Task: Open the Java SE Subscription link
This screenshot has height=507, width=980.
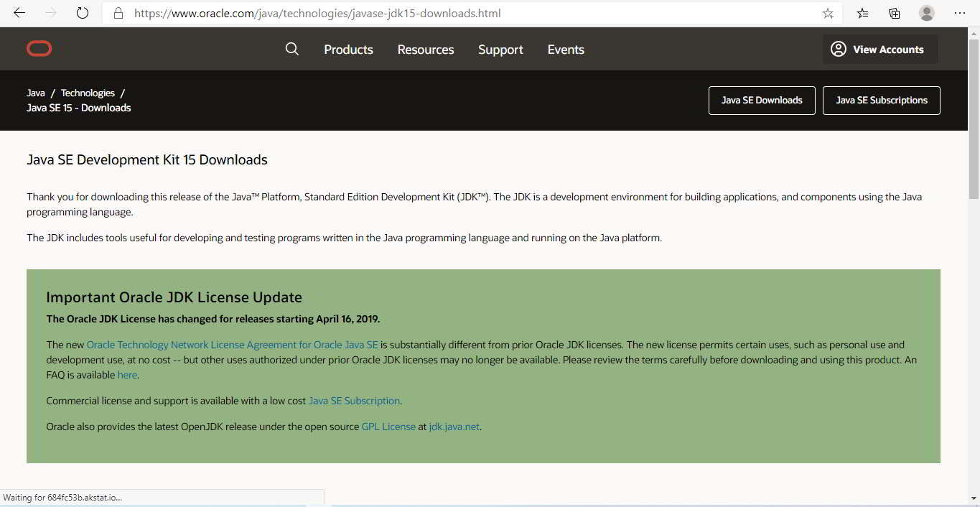Action: pos(354,401)
